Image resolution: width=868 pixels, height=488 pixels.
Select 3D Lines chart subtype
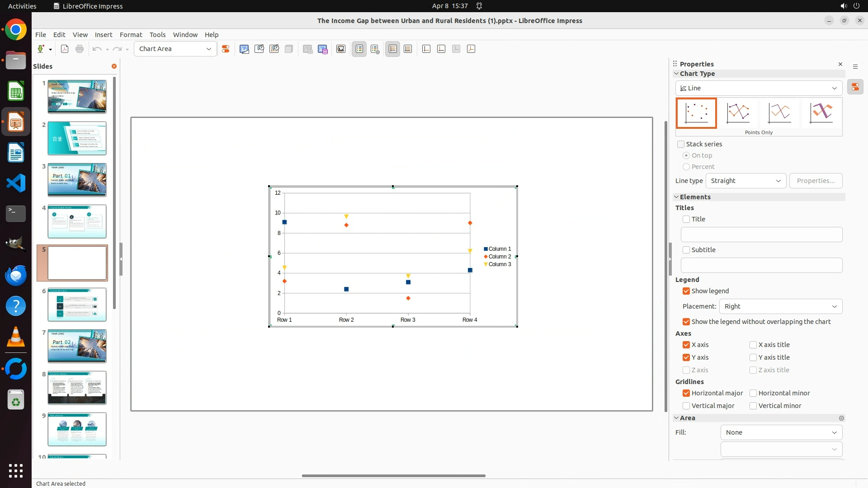(821, 113)
